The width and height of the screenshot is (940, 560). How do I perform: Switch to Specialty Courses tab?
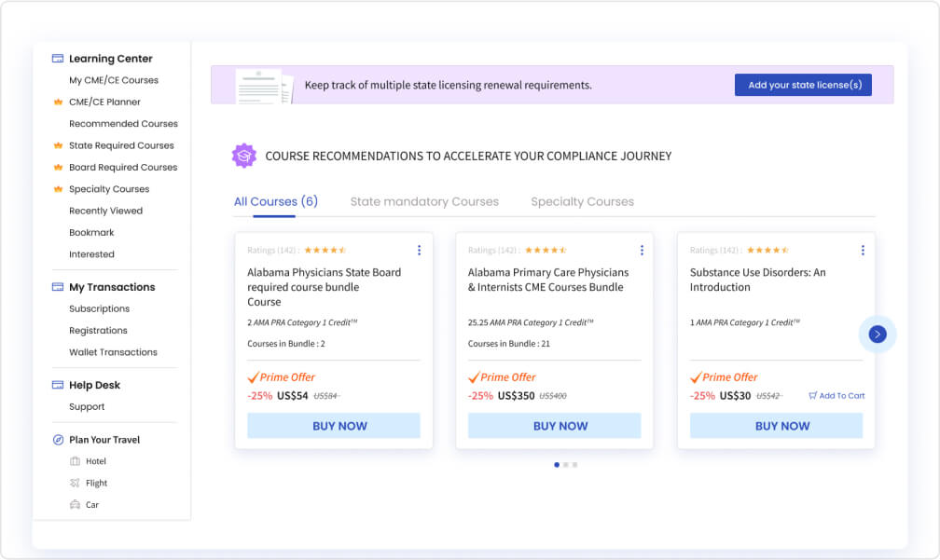click(582, 202)
